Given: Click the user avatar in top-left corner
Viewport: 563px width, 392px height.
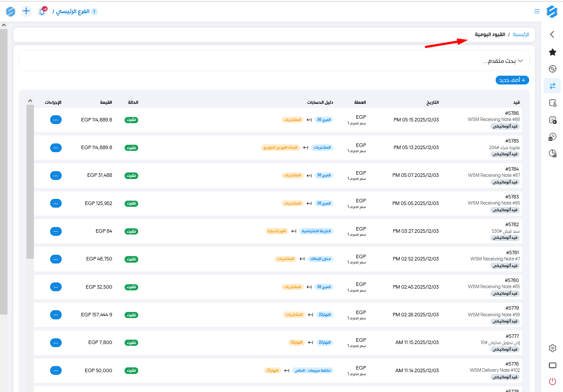Looking at the screenshot, I should (x=11, y=11).
